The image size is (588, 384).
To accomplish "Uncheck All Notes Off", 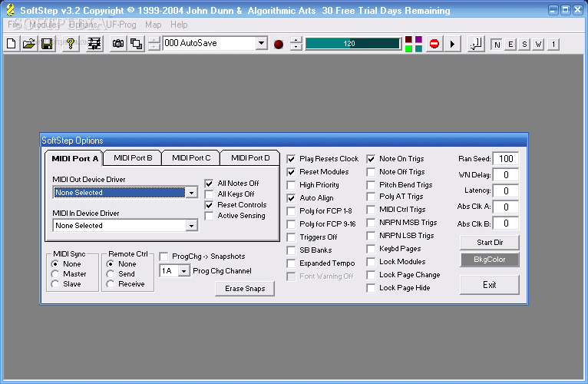I will pyautogui.click(x=210, y=184).
